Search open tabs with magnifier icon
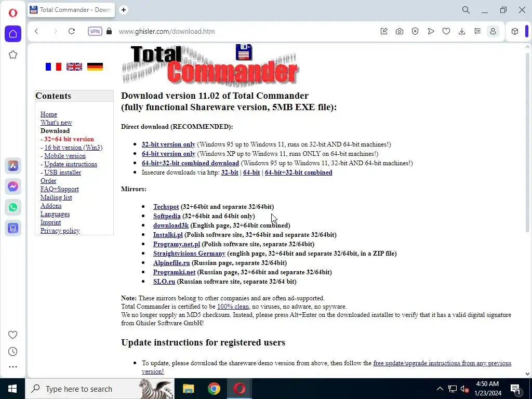This screenshot has height=399, width=532. 466,10
